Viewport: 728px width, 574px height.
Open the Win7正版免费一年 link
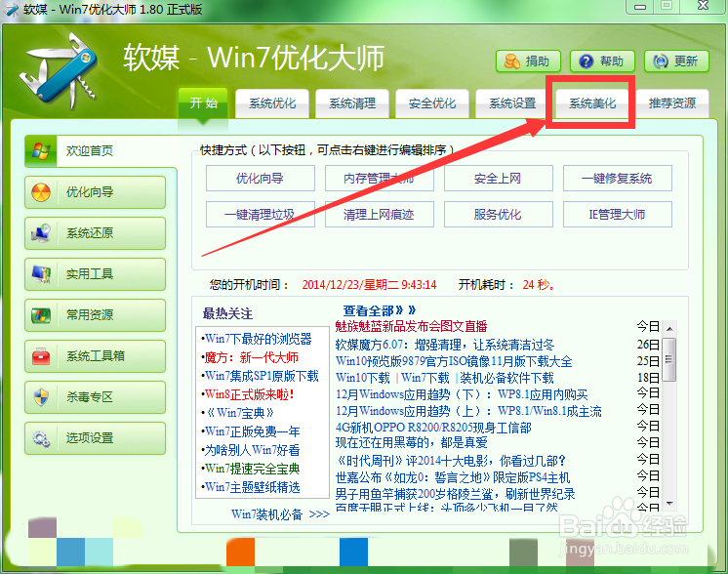pyautogui.click(x=252, y=431)
